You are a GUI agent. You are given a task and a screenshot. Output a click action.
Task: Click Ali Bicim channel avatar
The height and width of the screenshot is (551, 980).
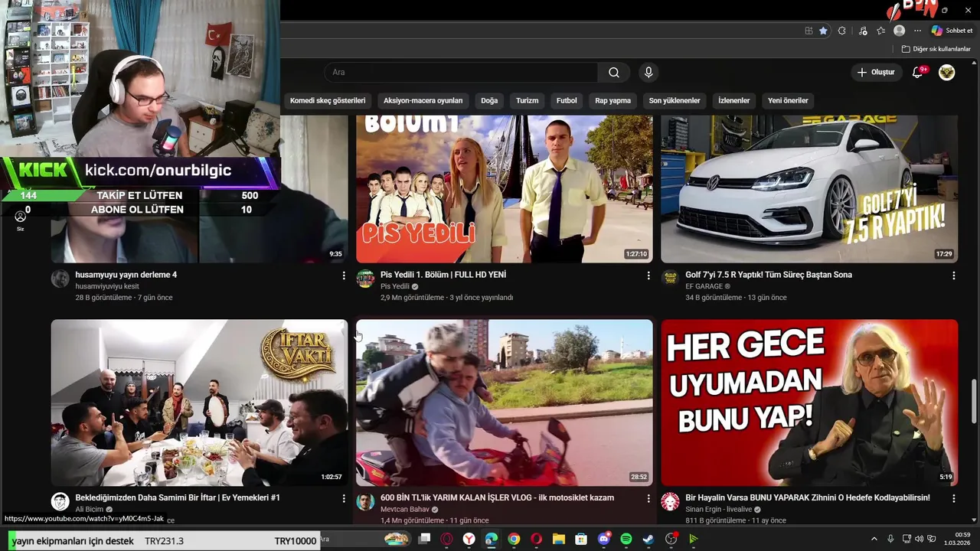[x=60, y=501]
